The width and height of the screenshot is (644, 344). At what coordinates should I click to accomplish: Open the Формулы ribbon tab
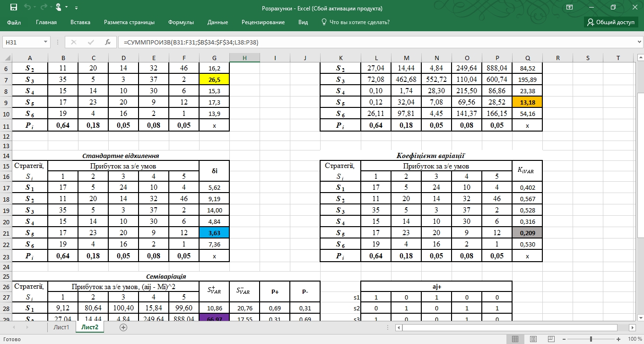coord(181,22)
